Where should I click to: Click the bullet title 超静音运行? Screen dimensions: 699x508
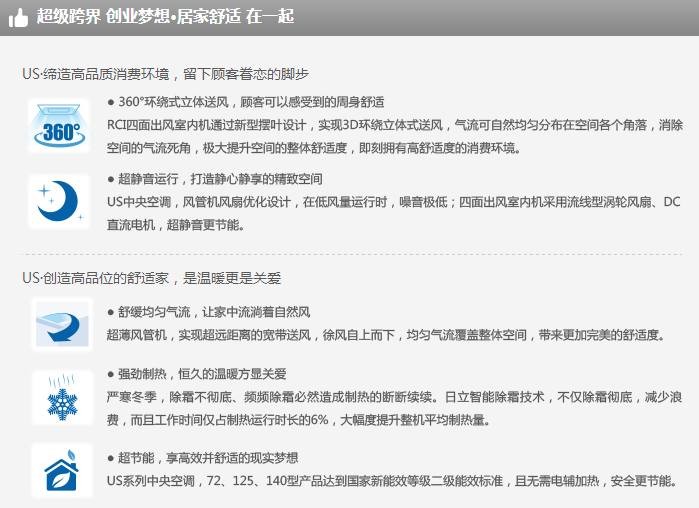coord(214,179)
